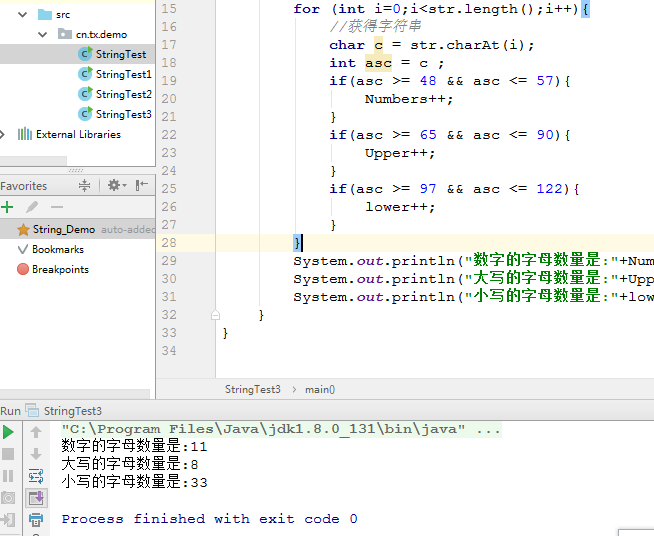Go down the stack trace
Viewport: 654px width, 536px height.
click(36, 454)
